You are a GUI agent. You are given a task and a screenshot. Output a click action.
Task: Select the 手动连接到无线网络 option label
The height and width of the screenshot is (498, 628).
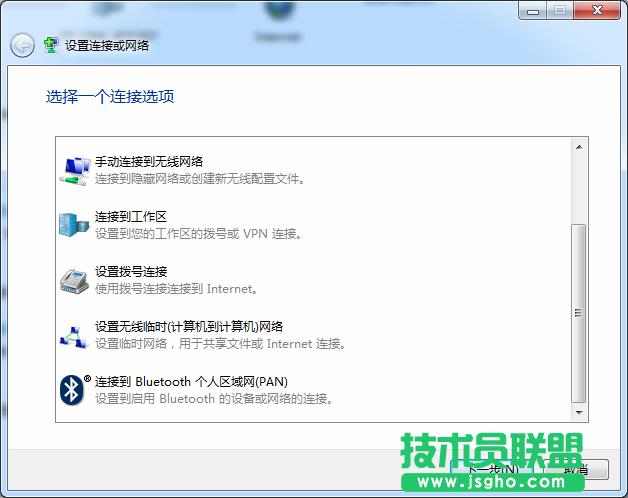click(149, 162)
